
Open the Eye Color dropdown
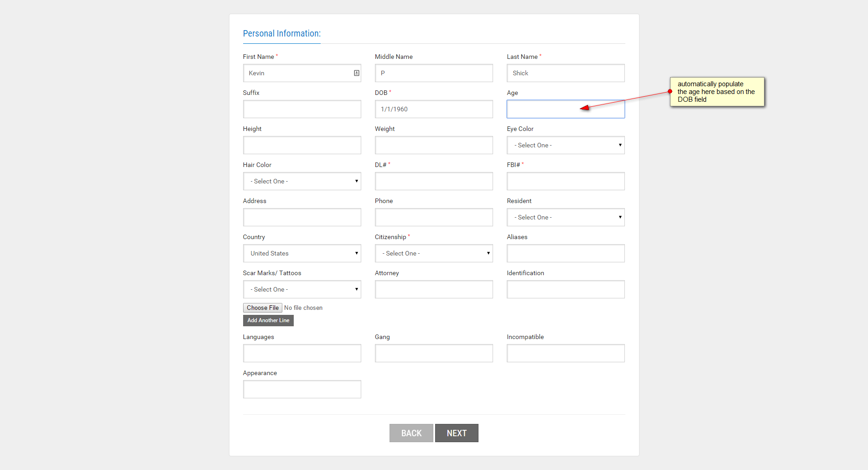point(566,145)
